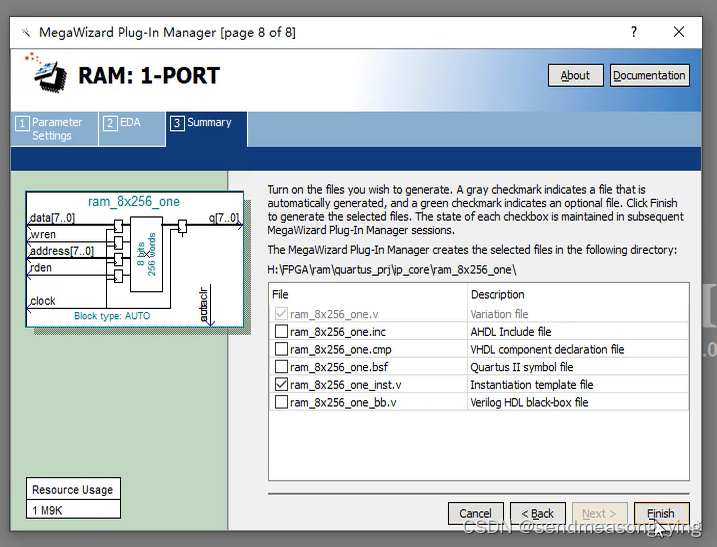Click the 'VHDL component declaration file' description
The width and height of the screenshot is (717, 547).
pos(547,349)
